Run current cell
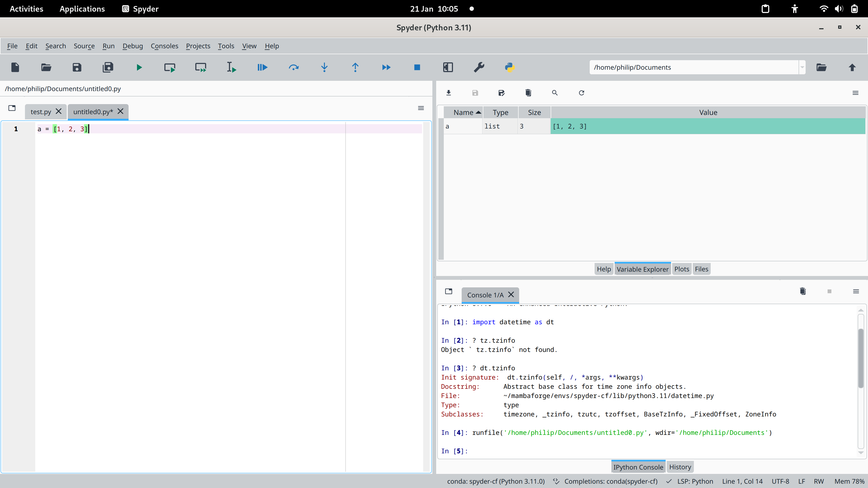 click(170, 67)
